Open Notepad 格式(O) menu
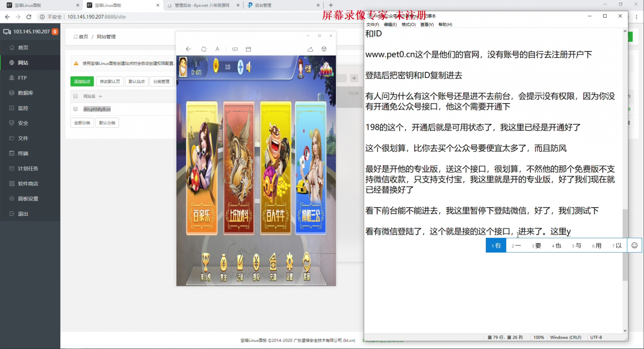Image resolution: width=644 pixels, height=349 pixels. [408, 25]
